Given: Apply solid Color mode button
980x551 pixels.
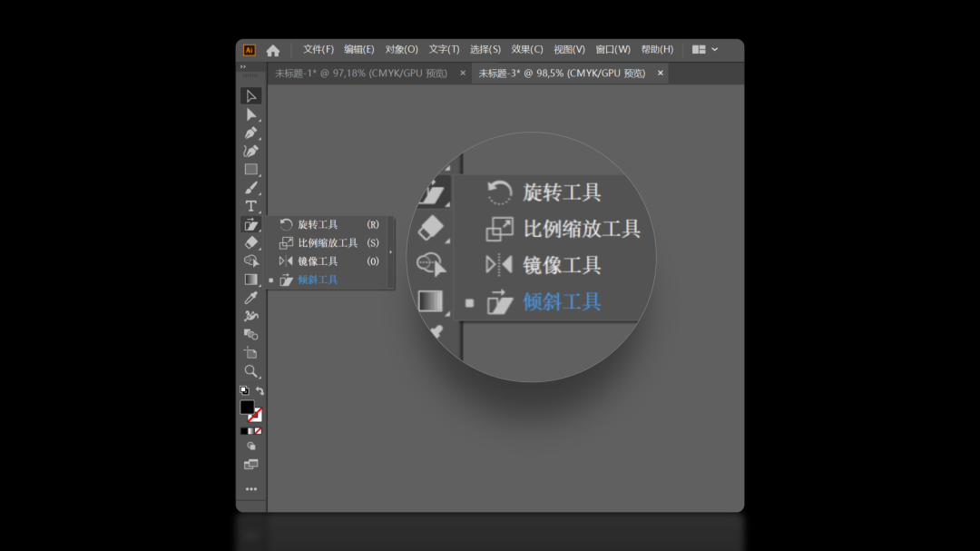Looking at the screenshot, I should tap(244, 431).
